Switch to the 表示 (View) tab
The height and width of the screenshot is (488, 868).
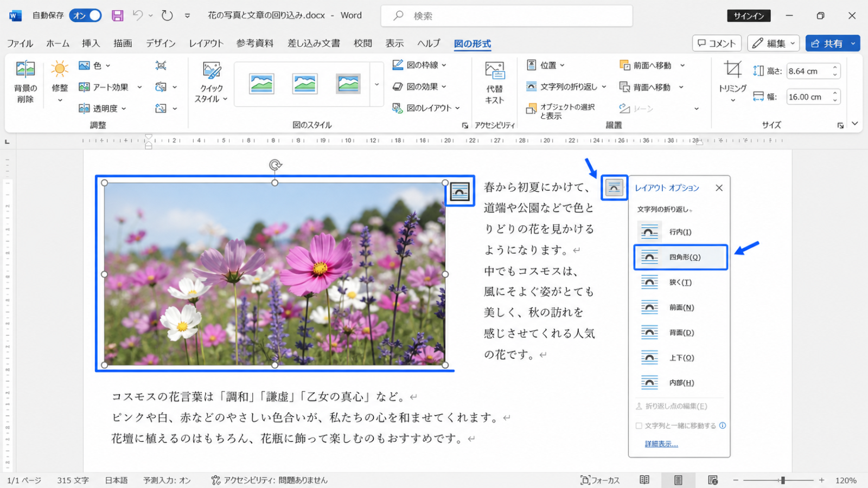point(395,43)
